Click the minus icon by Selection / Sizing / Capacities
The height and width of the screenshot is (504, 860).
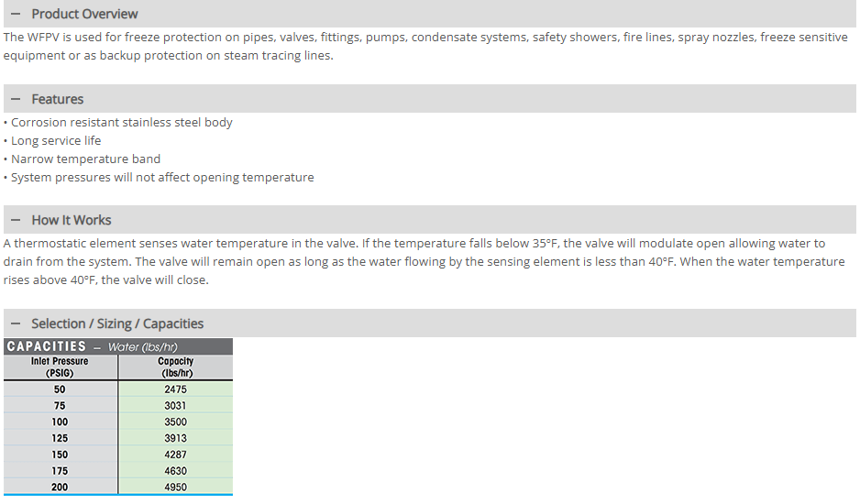click(16, 323)
